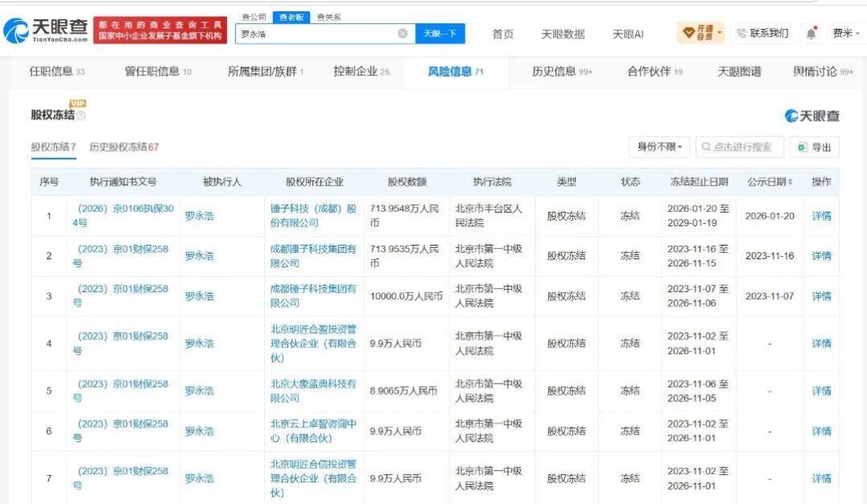Click the 10000.0万人民币 equity amount cell
This screenshot has width=867, height=504.
pos(406,296)
